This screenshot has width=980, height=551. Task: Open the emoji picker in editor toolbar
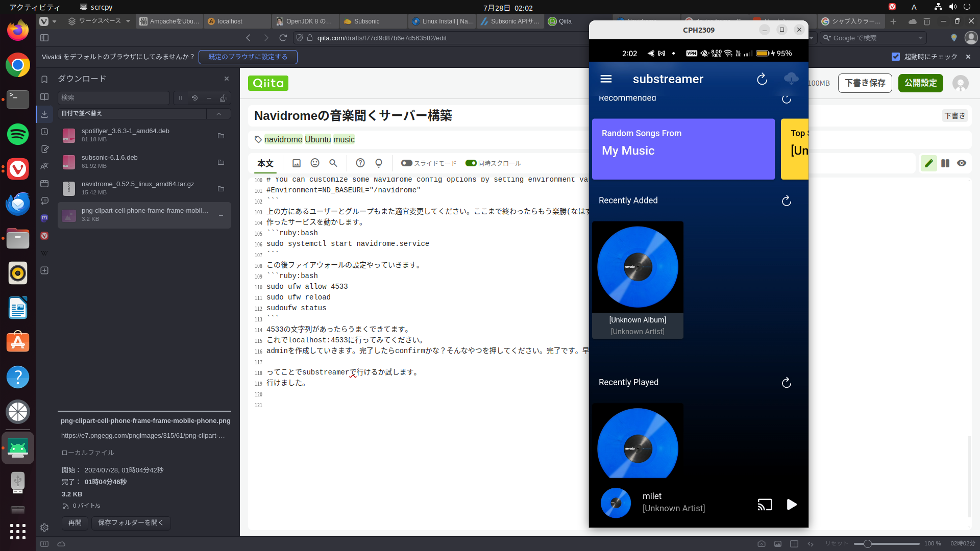coord(315,163)
